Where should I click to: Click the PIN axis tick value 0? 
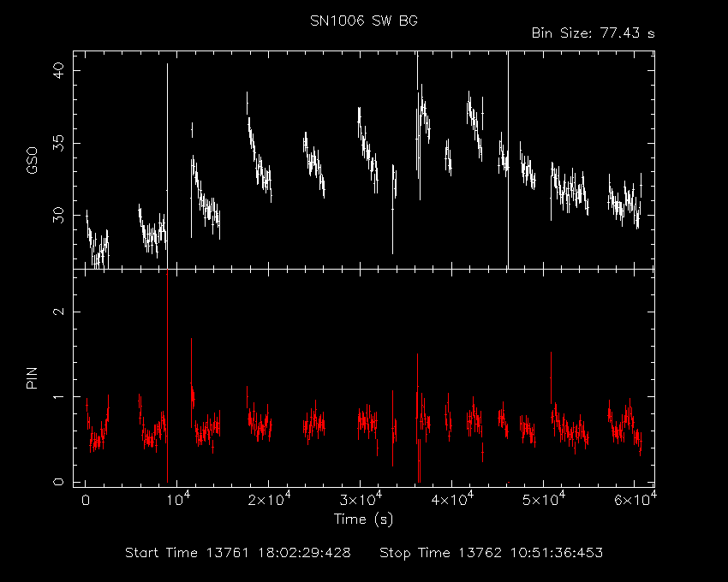click(x=59, y=482)
